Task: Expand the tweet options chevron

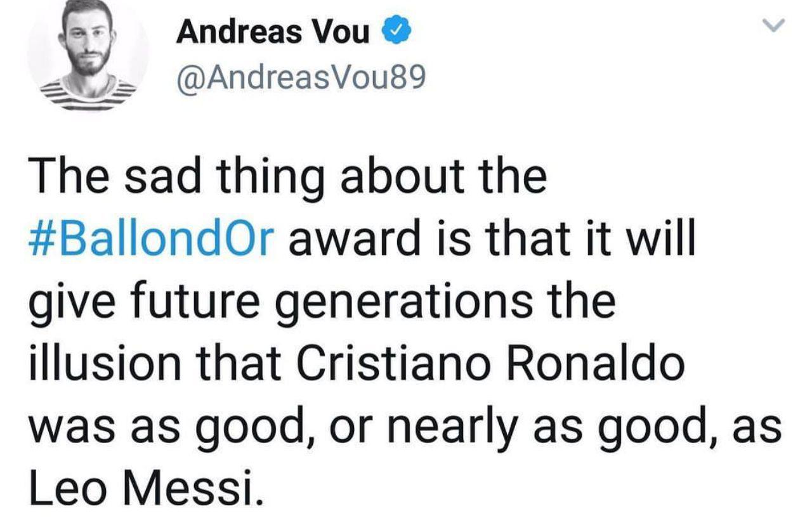Action: tap(774, 25)
